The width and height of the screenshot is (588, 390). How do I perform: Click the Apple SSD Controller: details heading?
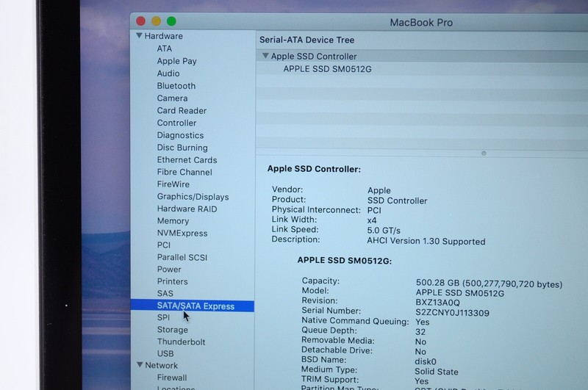[314, 169]
